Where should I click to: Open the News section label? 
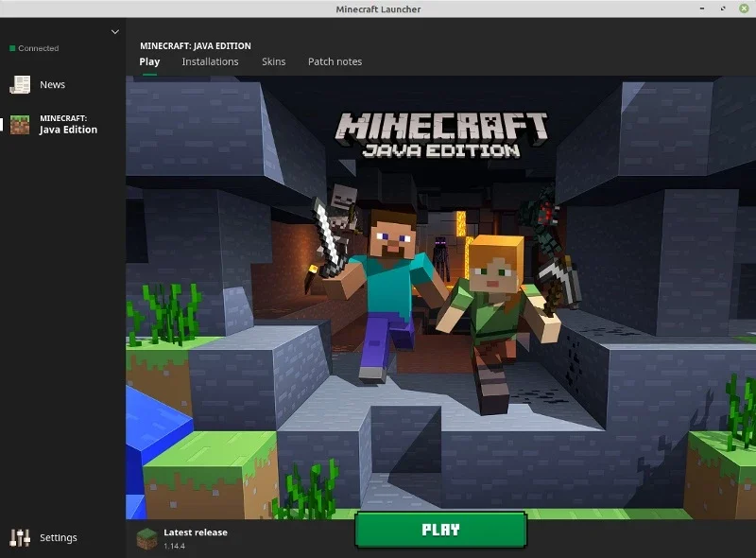53,84
